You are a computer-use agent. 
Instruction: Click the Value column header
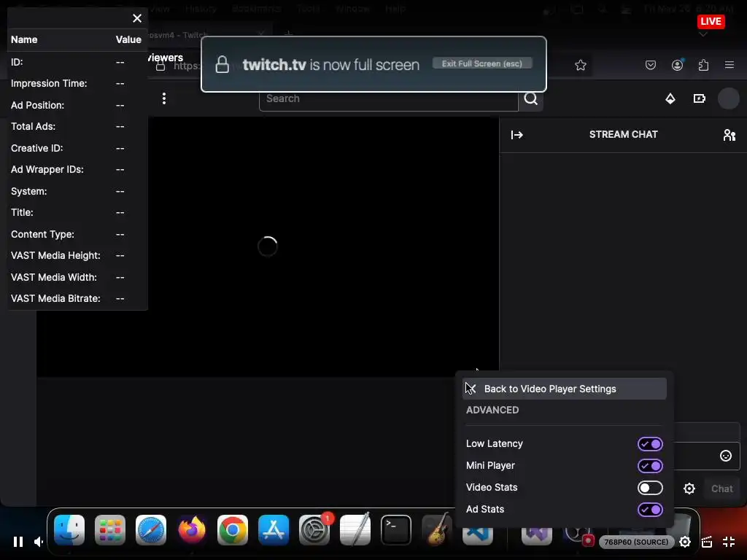coord(128,39)
